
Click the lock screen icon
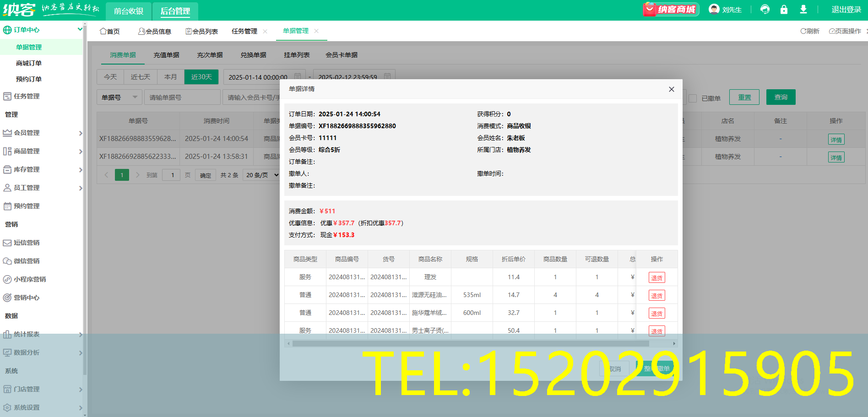784,9
